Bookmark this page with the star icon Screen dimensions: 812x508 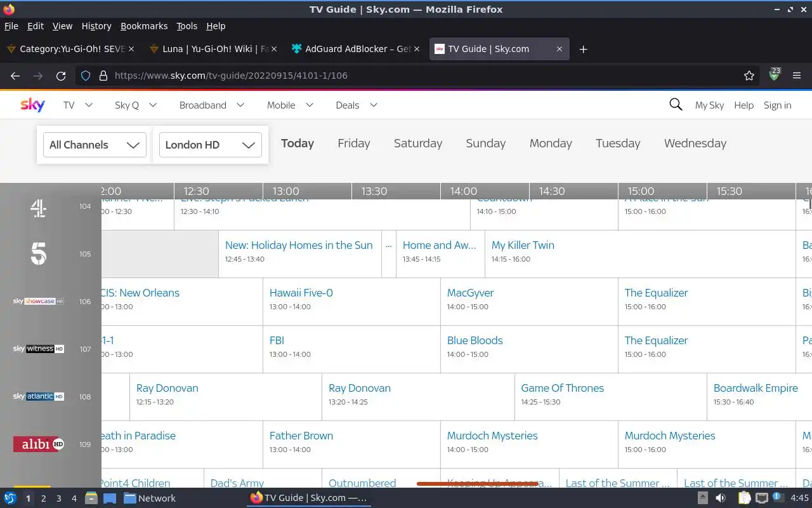click(749, 76)
